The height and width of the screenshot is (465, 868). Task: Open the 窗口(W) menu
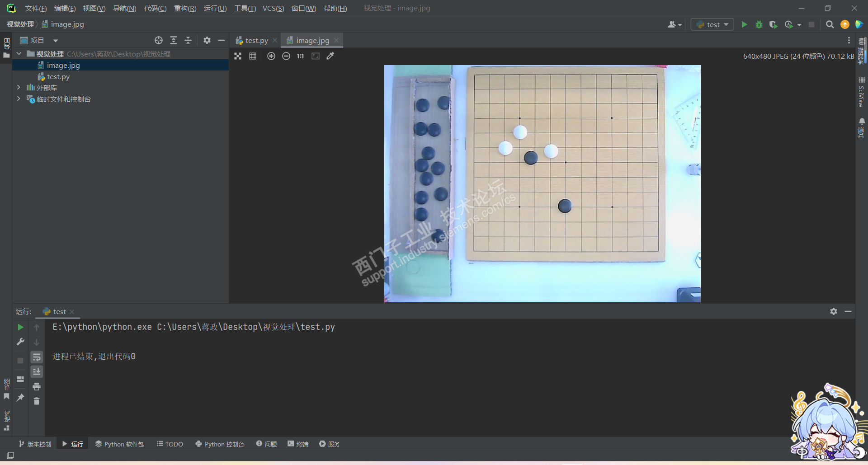click(x=304, y=9)
